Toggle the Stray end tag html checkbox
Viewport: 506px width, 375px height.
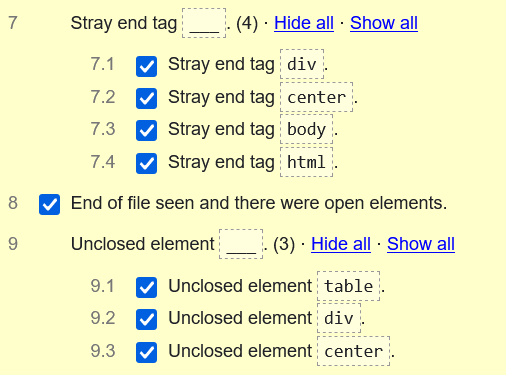tap(146, 163)
